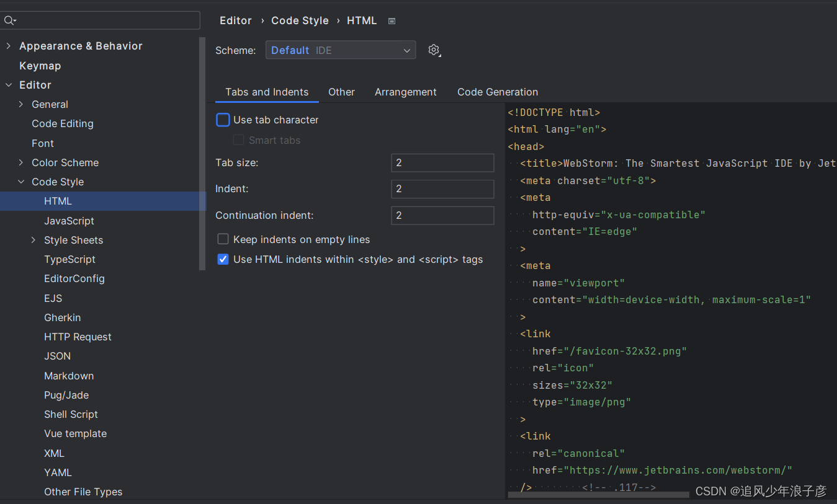837x504 pixels.
Task: Click the search magnifier icon in the settings search bar
Action: 10,20
